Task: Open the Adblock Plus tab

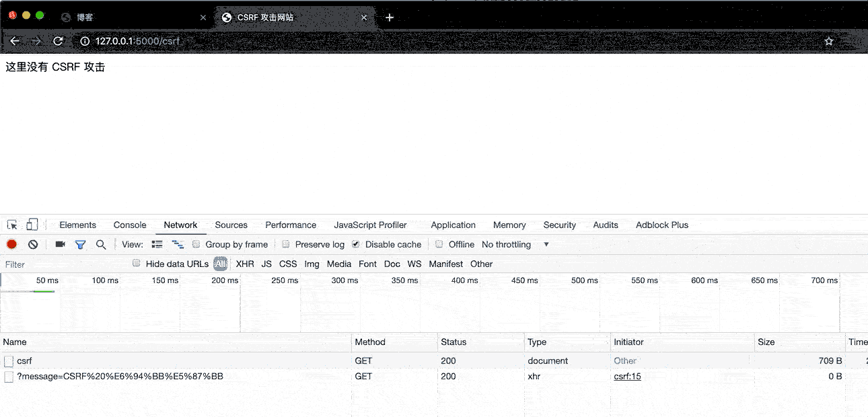Action: click(662, 225)
